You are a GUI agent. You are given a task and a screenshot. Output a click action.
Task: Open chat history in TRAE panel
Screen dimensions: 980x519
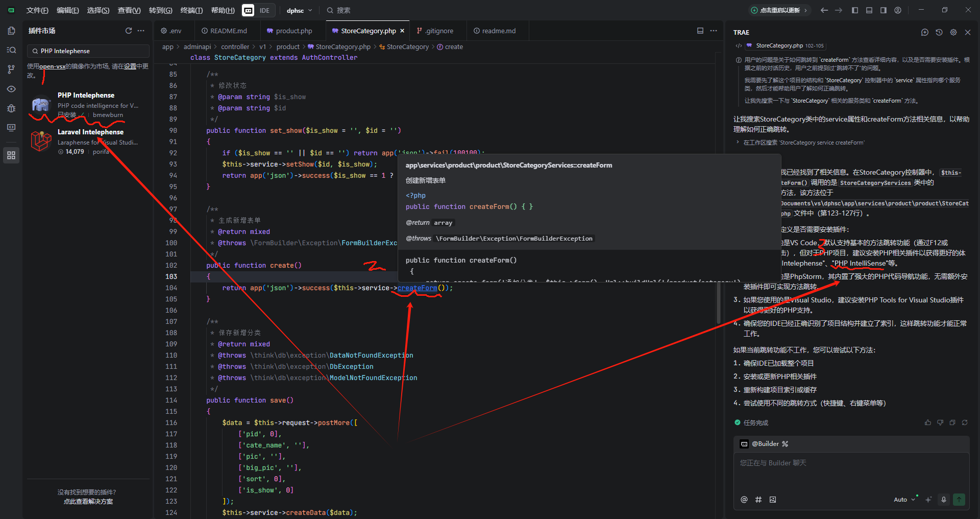(939, 32)
